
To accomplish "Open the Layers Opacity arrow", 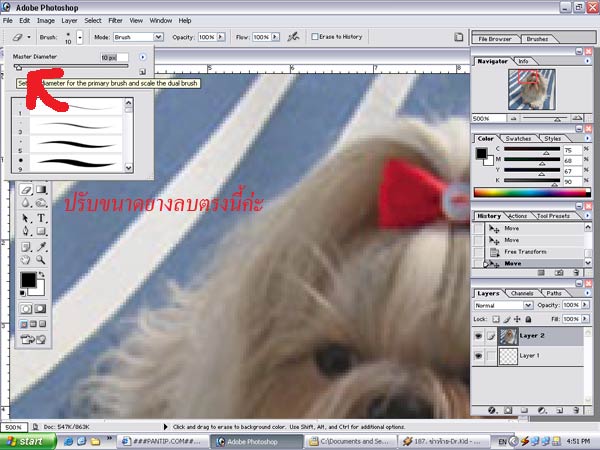I will [585, 305].
